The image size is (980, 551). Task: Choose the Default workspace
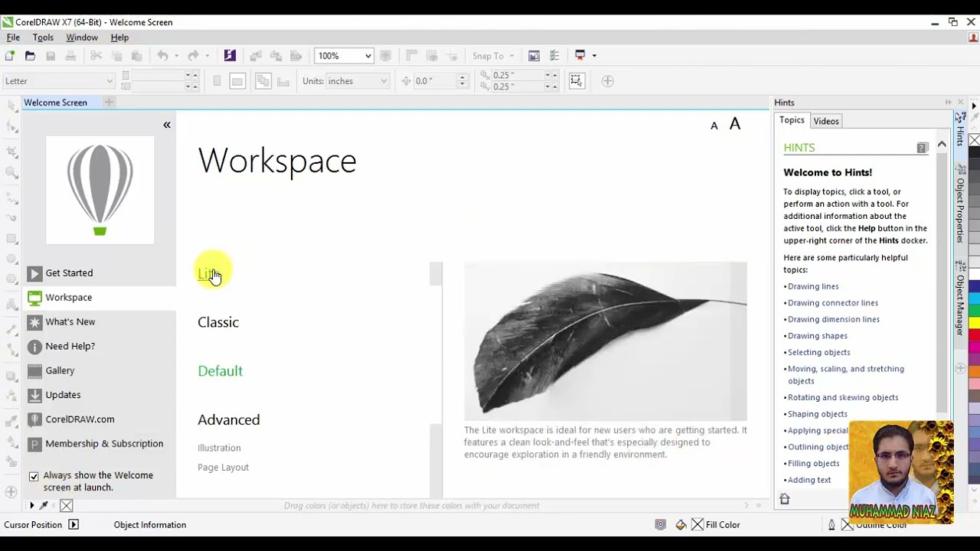[220, 371]
